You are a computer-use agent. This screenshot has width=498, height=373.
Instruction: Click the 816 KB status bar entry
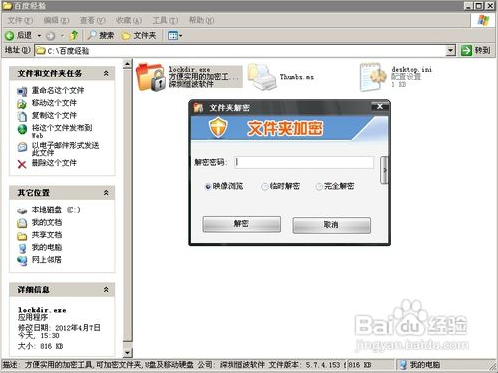pyautogui.click(x=360, y=365)
